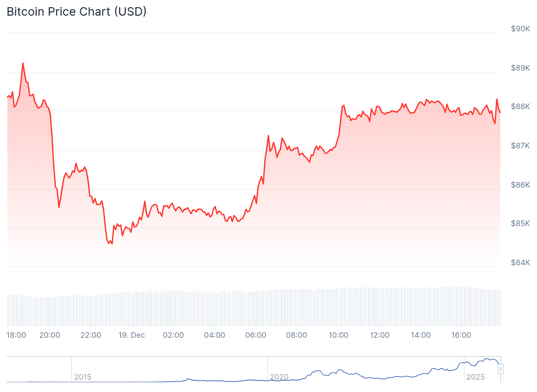Viewport: 537px width, 392px height.
Task: Click the navigator range handle icon
Action: coord(500,369)
